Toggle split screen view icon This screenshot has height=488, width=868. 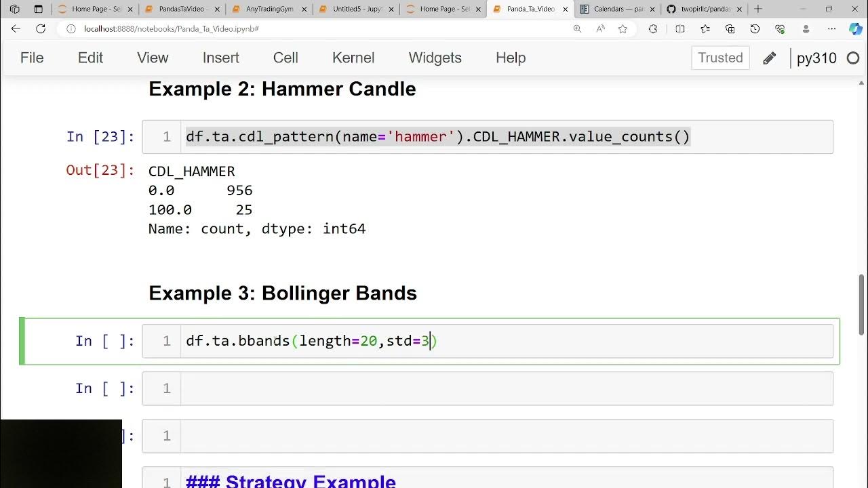click(680, 29)
